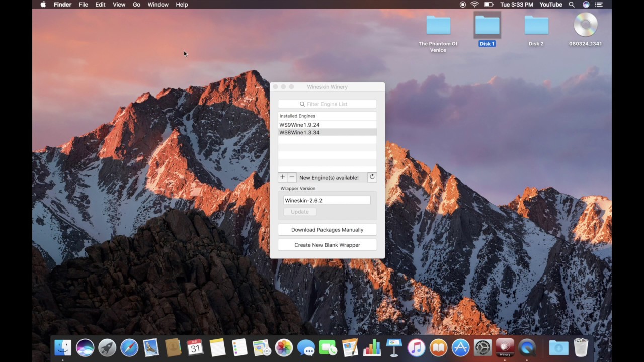Select WS9Wine1.9.24 engine in list

(x=328, y=125)
